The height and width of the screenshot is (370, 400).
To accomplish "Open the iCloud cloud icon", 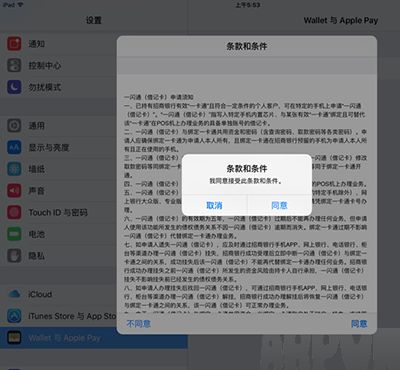I will (14, 294).
